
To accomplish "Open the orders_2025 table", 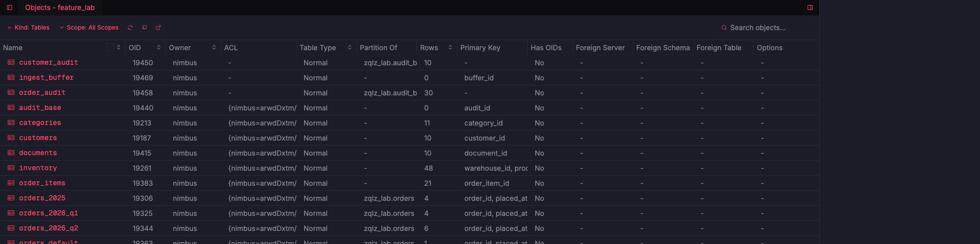I will point(42,198).
